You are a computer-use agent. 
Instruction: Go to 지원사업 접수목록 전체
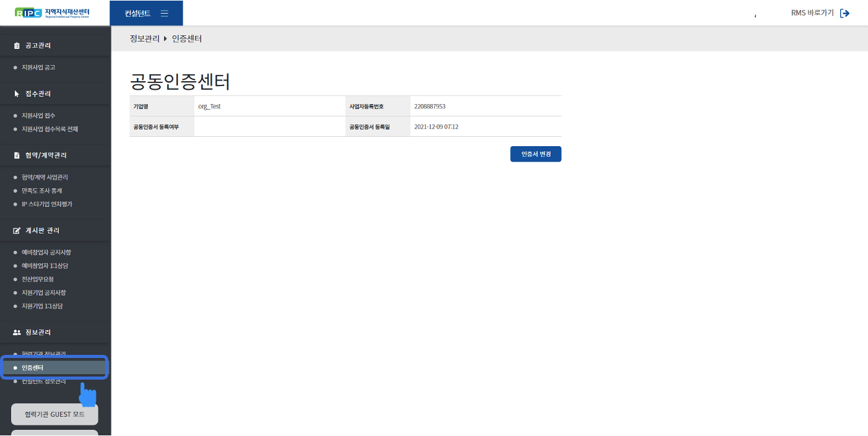click(x=50, y=129)
